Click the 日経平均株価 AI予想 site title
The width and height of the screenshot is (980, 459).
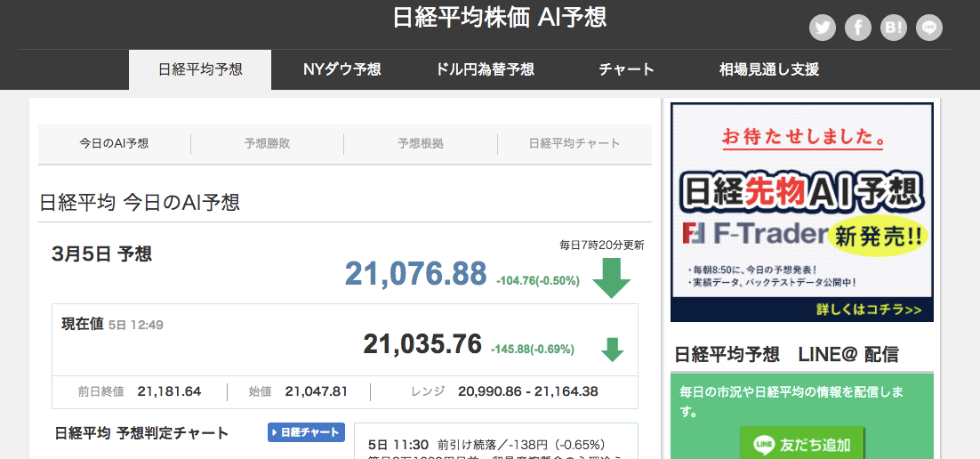[500, 18]
